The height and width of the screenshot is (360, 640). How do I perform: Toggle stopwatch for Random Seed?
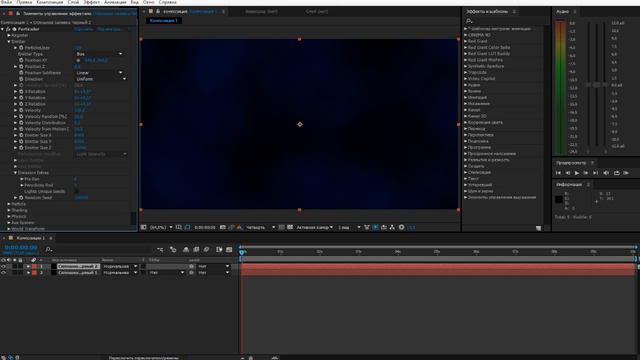tap(21, 198)
